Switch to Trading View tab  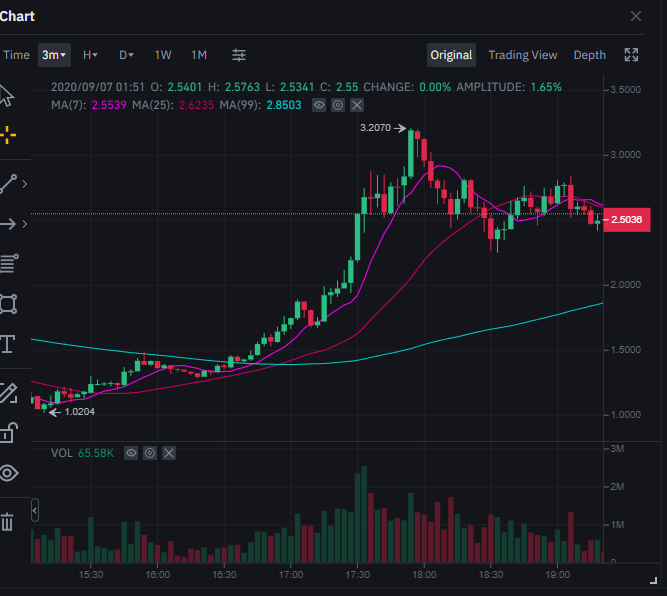point(522,55)
